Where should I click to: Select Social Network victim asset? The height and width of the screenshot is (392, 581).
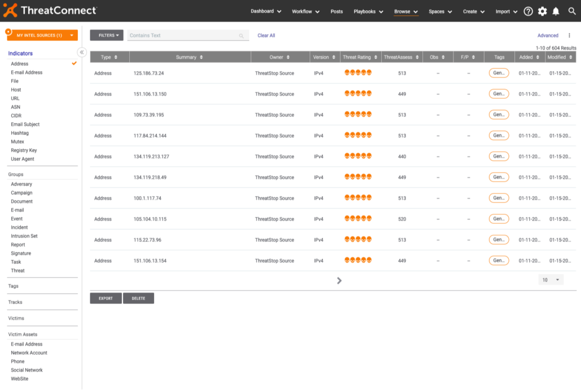tap(27, 370)
